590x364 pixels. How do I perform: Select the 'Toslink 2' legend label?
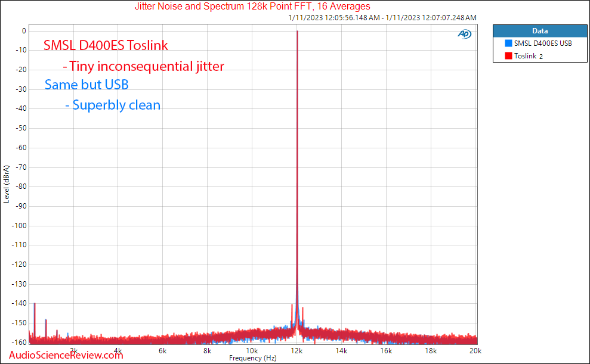(529, 56)
